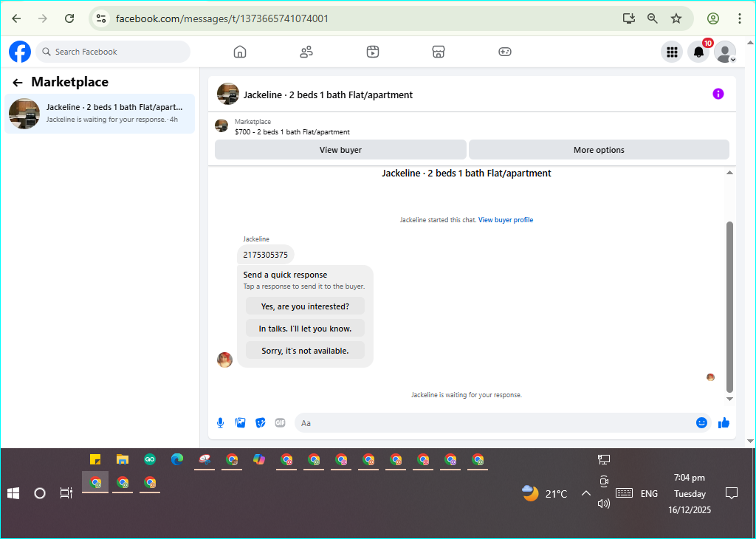The height and width of the screenshot is (539, 756).
Task: Click the View buyer button
Action: pos(340,150)
